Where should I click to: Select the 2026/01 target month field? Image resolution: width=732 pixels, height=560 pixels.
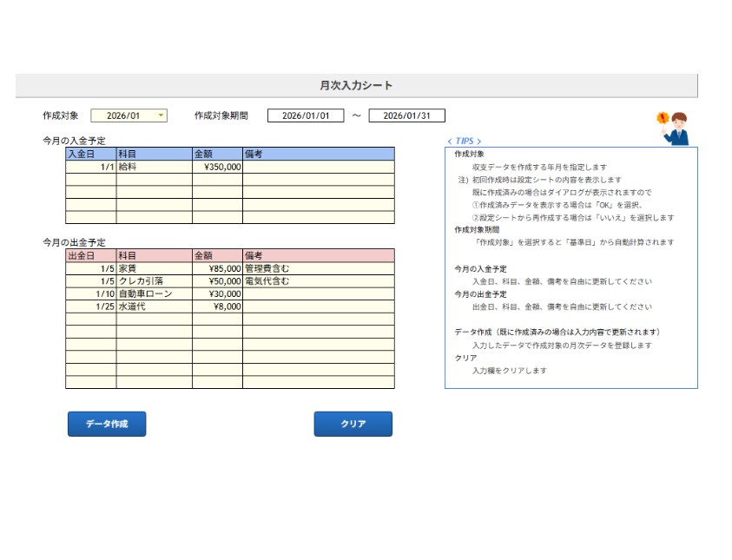(x=129, y=115)
